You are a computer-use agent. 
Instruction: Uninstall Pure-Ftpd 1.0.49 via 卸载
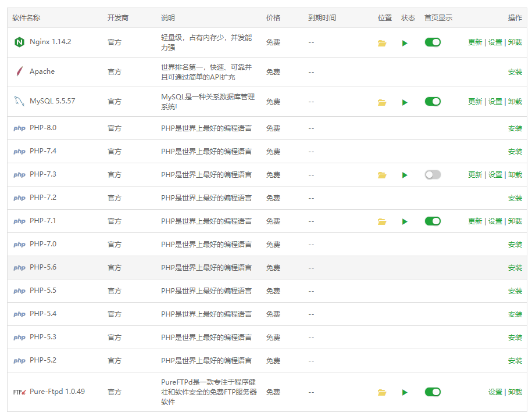[x=515, y=392]
